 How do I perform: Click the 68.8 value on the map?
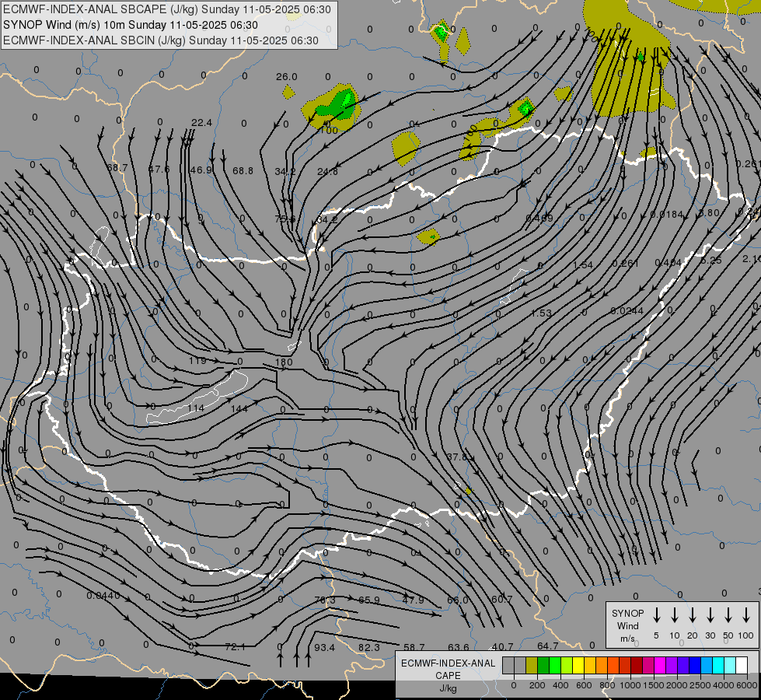(243, 170)
